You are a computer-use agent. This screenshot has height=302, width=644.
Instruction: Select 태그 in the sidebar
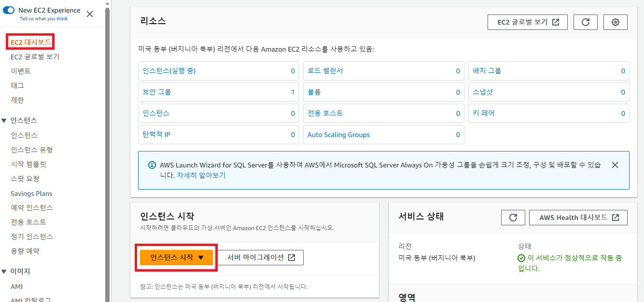[x=17, y=85]
